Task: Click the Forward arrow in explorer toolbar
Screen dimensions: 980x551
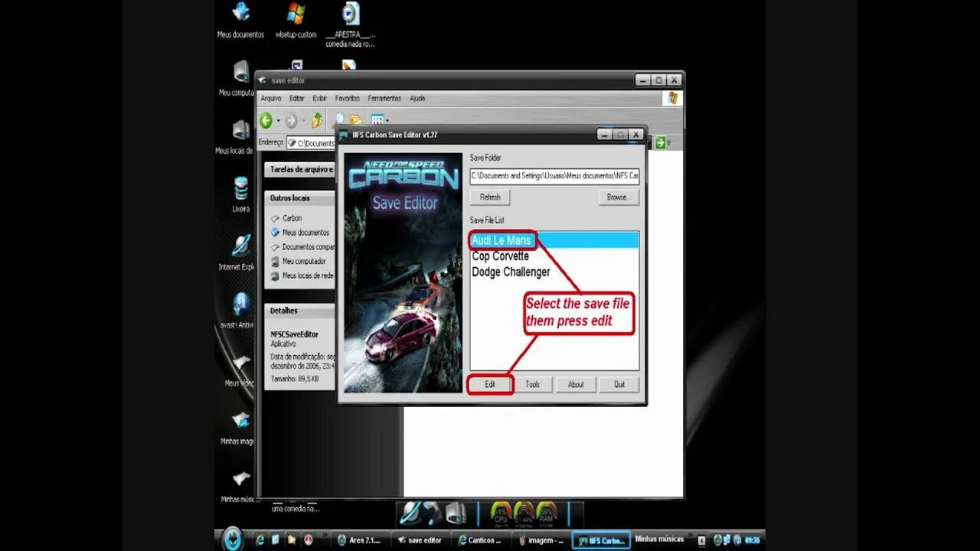Action: point(291,120)
